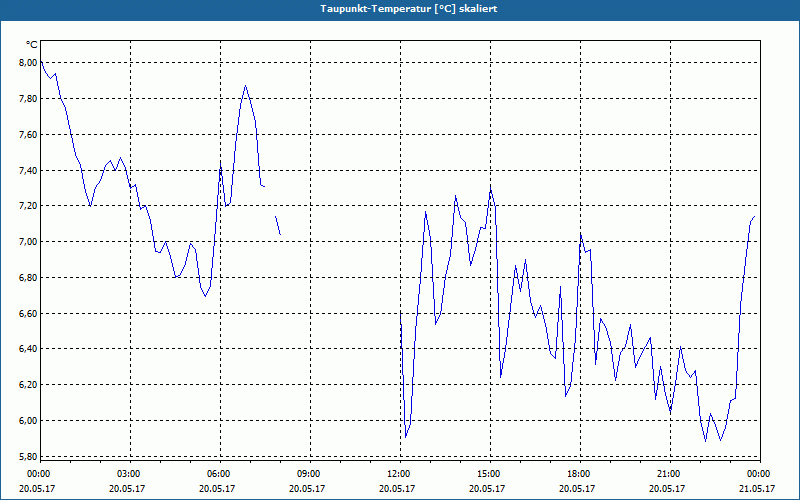Click the 20.05.17 date under 12:00
Viewport: 800px width, 500px height.
pos(397,488)
